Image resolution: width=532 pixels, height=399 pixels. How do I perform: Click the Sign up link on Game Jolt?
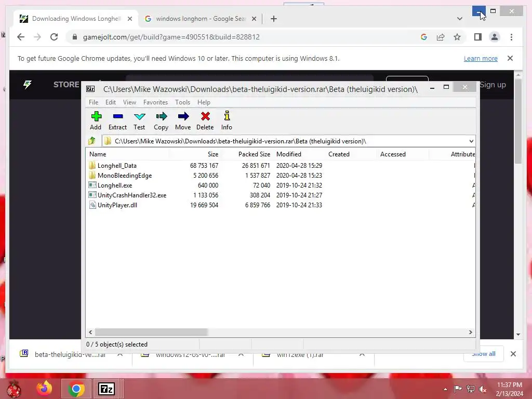(493, 85)
